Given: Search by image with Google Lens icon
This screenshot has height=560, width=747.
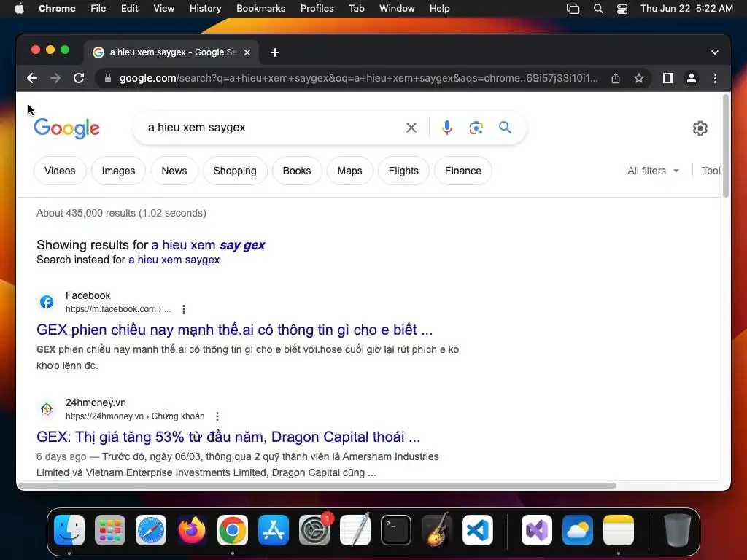Looking at the screenshot, I should [x=476, y=128].
